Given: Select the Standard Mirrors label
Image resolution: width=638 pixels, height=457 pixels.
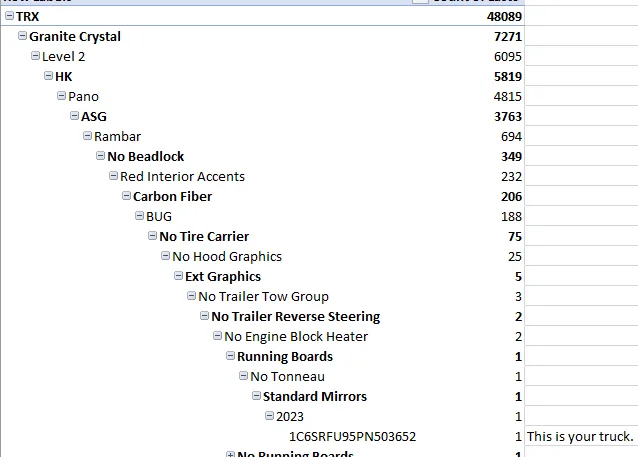Looking at the screenshot, I should point(315,396).
